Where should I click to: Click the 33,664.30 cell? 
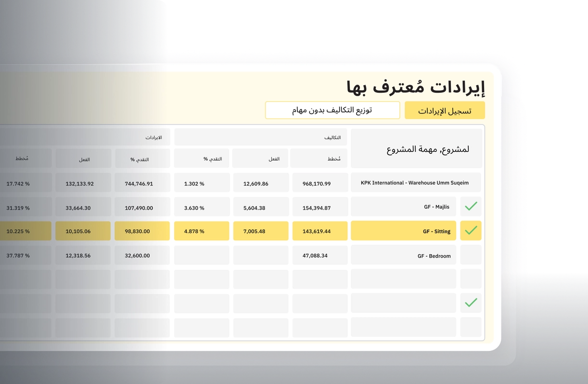click(83, 207)
